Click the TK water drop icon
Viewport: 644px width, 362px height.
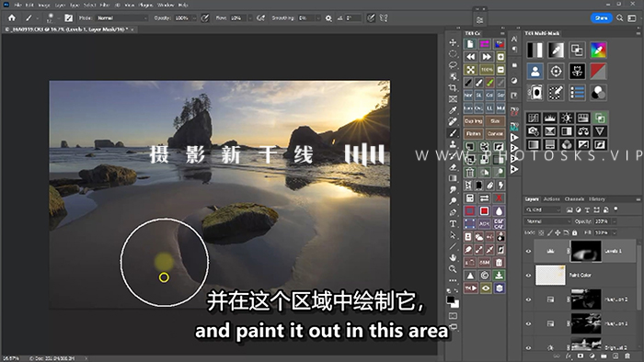coord(499,211)
